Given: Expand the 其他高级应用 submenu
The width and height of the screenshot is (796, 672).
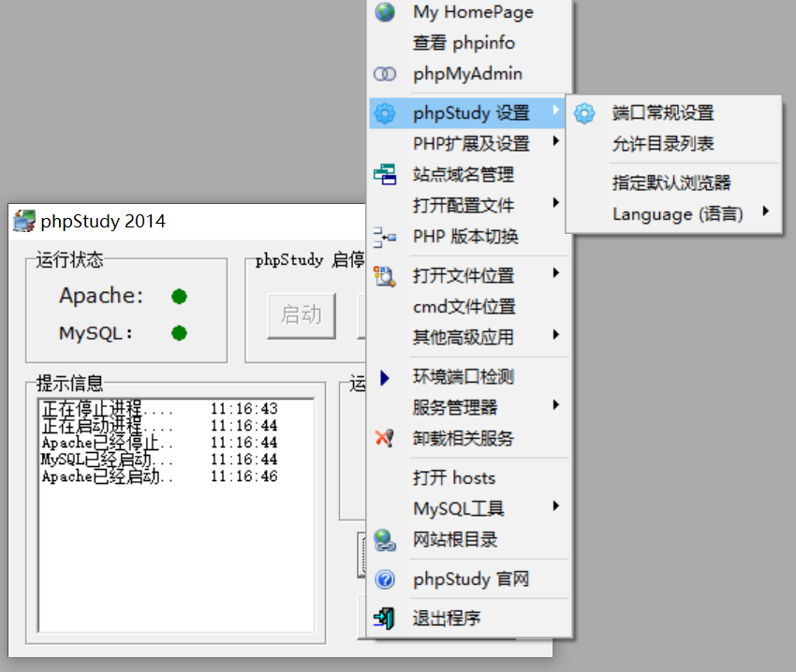Looking at the screenshot, I should tap(556, 334).
